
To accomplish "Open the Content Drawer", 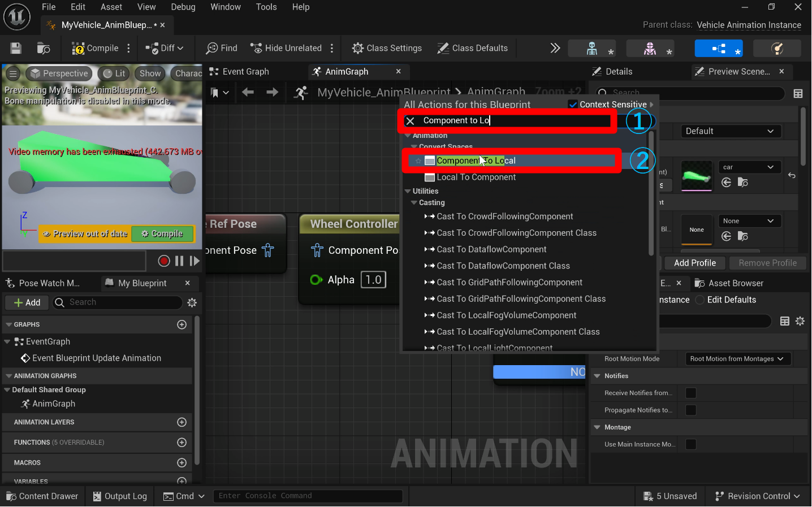I will 43,496.
